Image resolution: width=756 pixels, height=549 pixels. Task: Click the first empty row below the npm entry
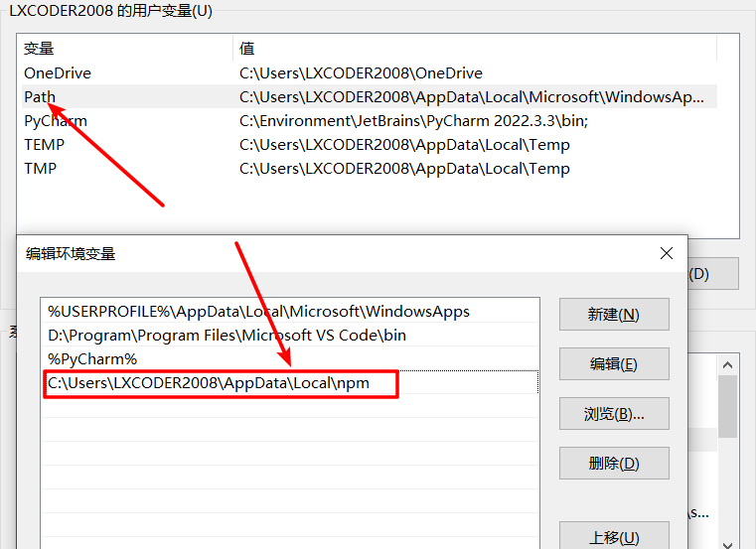tap(288, 407)
